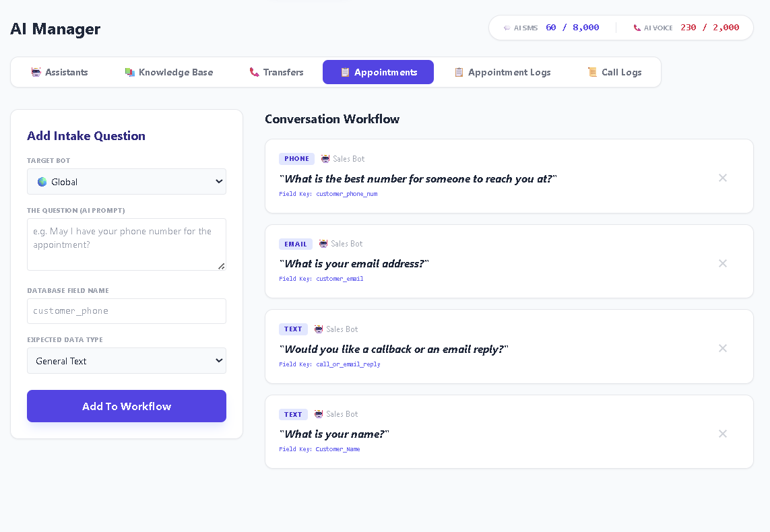This screenshot has width=770, height=532.
Task: Click the Customer_Name field key
Action: (x=338, y=449)
